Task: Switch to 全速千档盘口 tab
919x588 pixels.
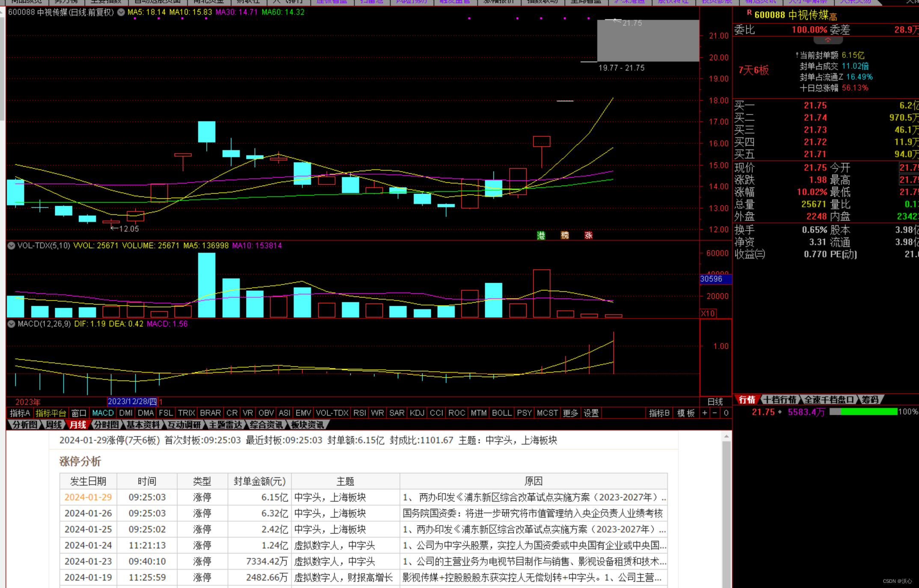Action: point(829,399)
